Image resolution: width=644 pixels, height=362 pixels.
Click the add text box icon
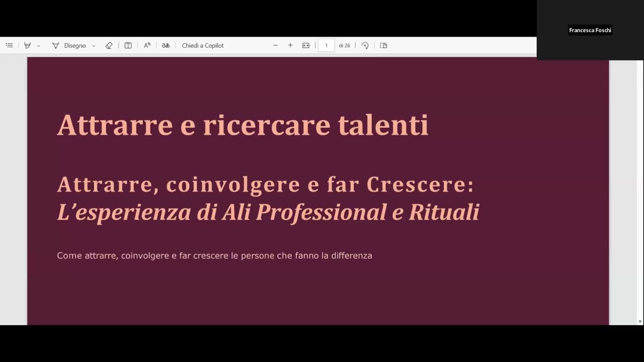click(128, 45)
